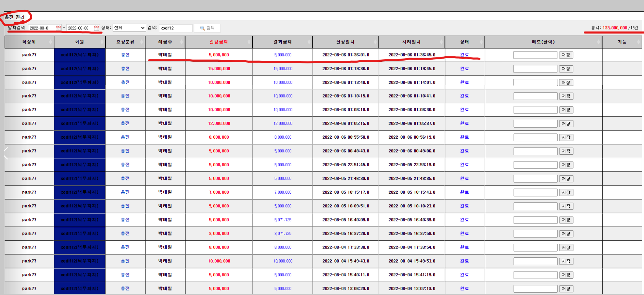Image resolution: width=644 pixels, height=295 pixels.
Task: Click memo input in the 00:48:43.0 row
Action: 535,151
